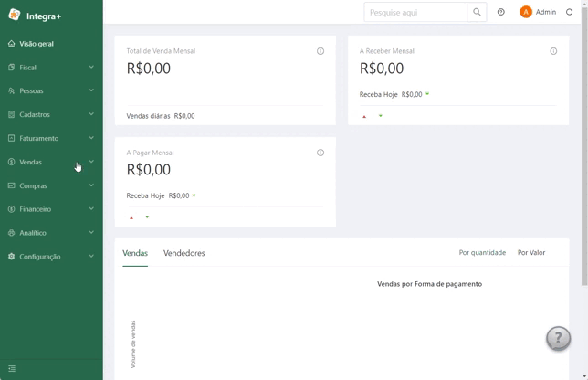The image size is (588, 380).
Task: Expand the Configuração sidebar section
Action: pyautogui.click(x=51, y=257)
